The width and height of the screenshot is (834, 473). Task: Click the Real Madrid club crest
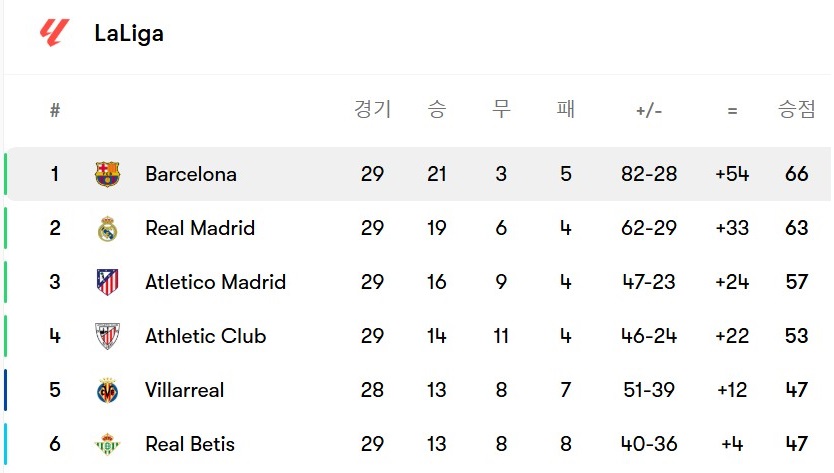(x=107, y=228)
